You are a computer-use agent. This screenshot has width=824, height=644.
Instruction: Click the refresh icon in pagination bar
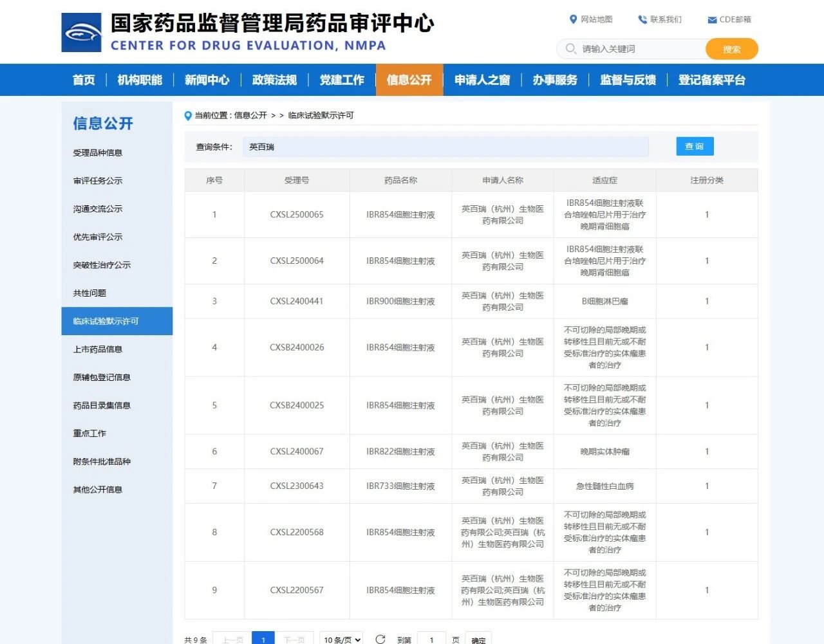coord(380,639)
